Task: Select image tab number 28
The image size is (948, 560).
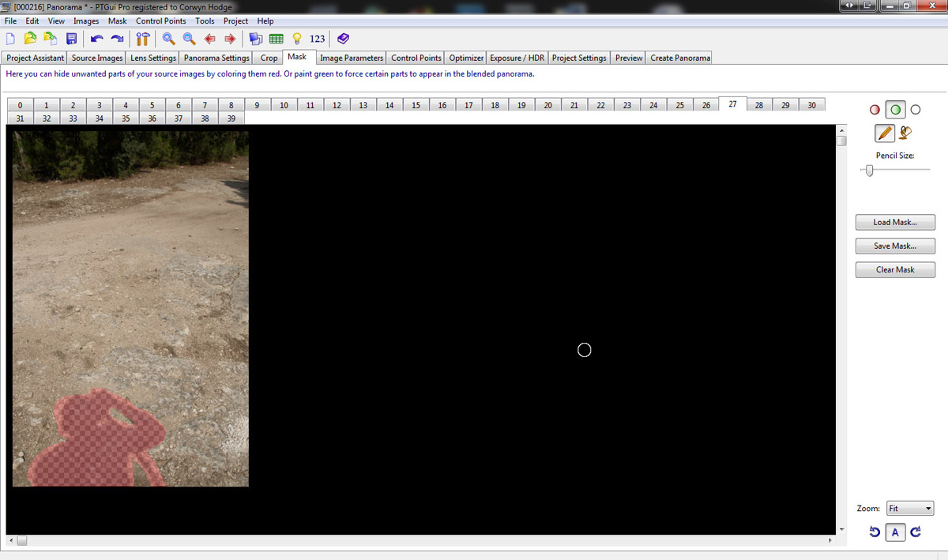Action: tap(758, 105)
